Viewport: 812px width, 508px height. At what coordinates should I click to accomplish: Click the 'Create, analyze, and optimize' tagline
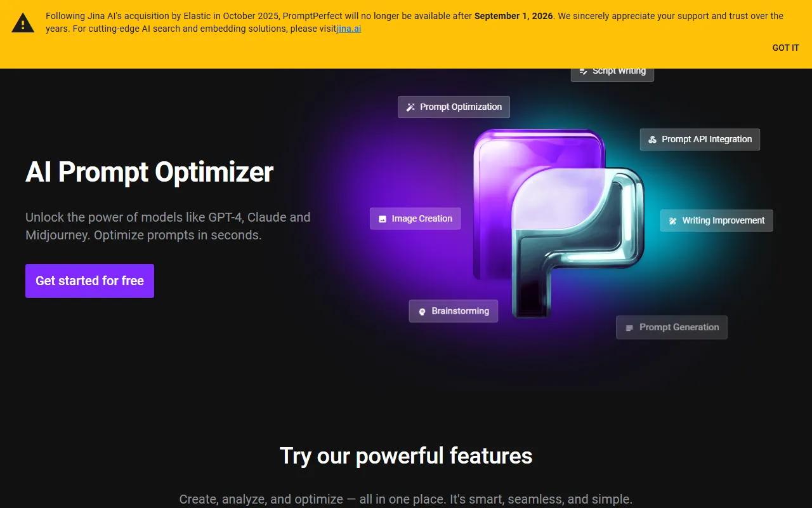tap(406, 499)
